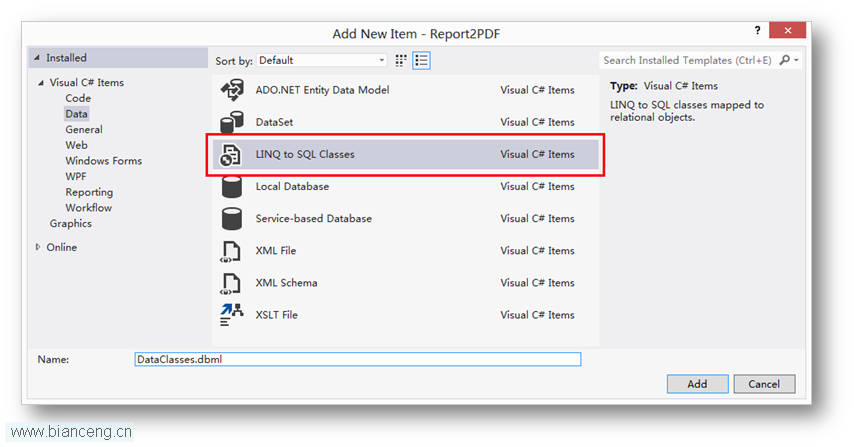This screenshot has height=447, width=854.
Task: Open the Sort by Default dropdown
Action: pos(322,60)
